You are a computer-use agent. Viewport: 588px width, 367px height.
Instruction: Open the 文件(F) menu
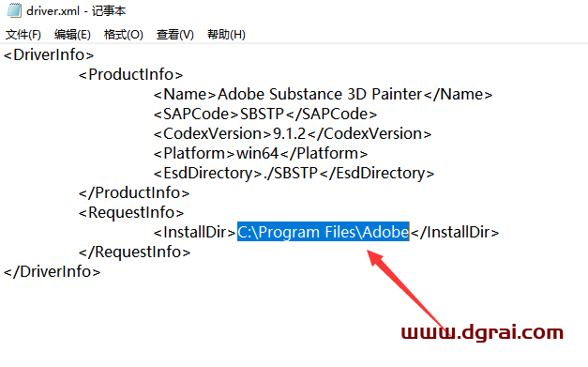(23, 35)
